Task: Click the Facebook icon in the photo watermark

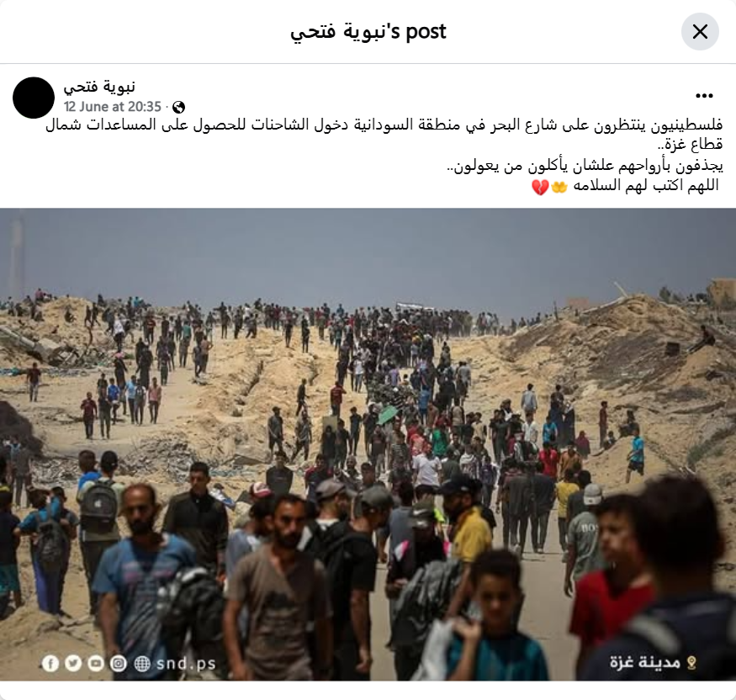Action: click(50, 663)
